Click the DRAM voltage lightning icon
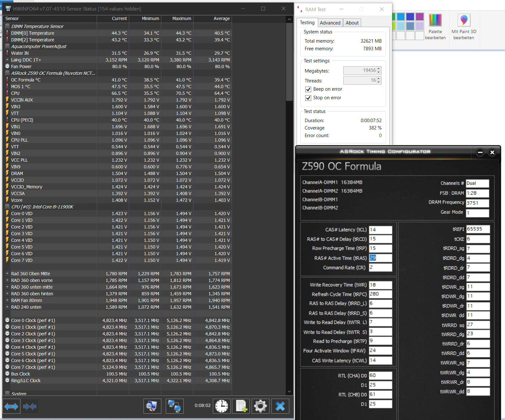The height and width of the screenshot is (420, 505). click(x=7, y=173)
